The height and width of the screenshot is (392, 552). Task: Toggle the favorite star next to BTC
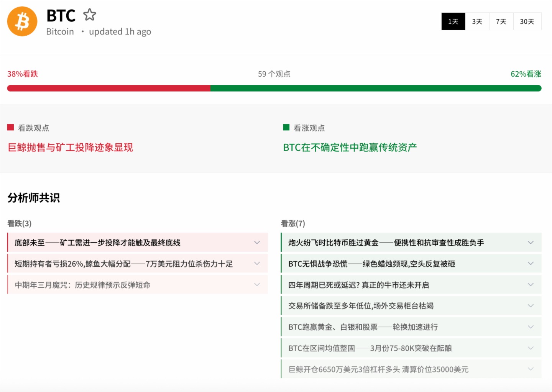[90, 15]
